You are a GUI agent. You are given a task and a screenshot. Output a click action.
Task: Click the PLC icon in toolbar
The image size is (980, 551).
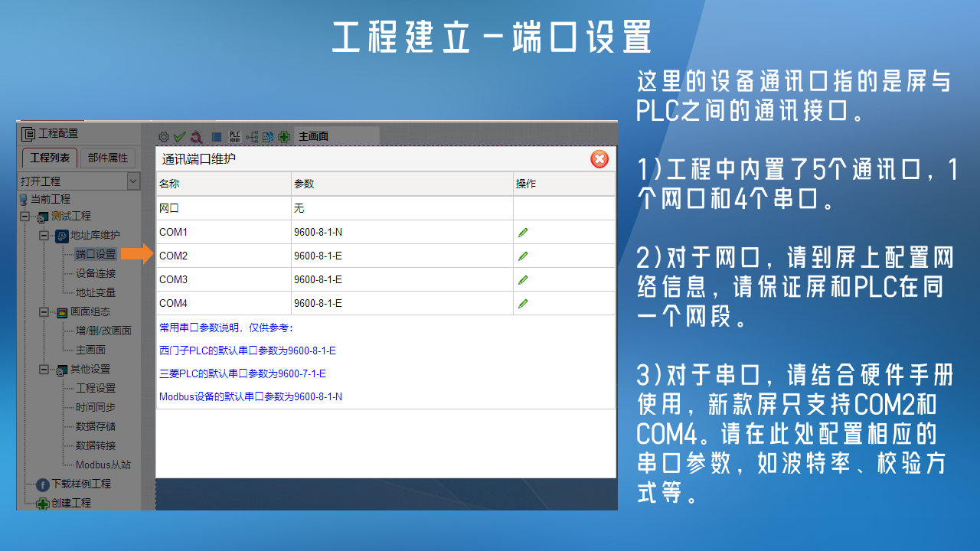[235, 136]
